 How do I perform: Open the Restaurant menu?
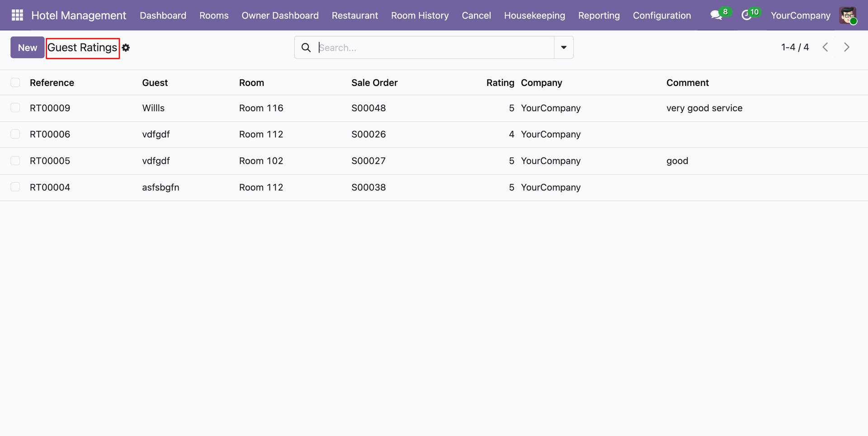[x=355, y=15]
